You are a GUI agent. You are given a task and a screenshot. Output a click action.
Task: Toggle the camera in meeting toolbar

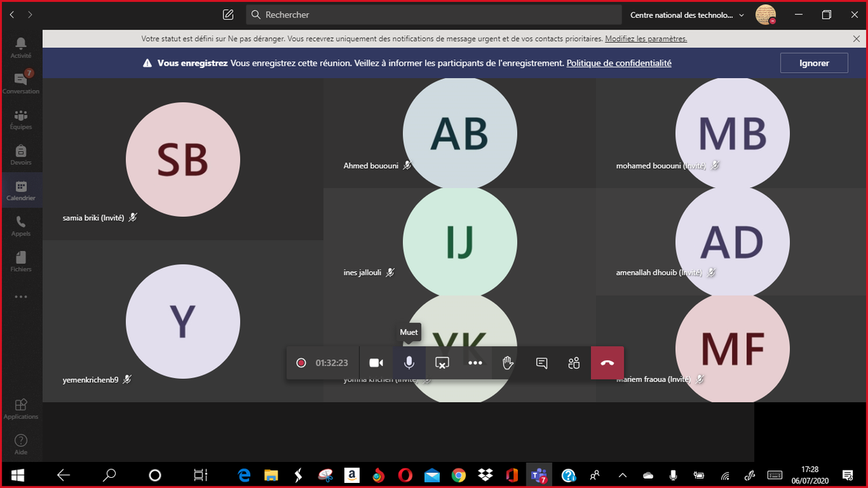click(x=376, y=363)
